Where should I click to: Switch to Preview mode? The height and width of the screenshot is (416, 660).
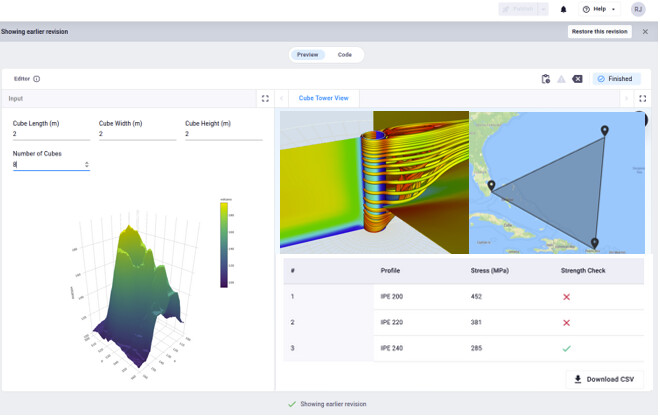coord(307,55)
